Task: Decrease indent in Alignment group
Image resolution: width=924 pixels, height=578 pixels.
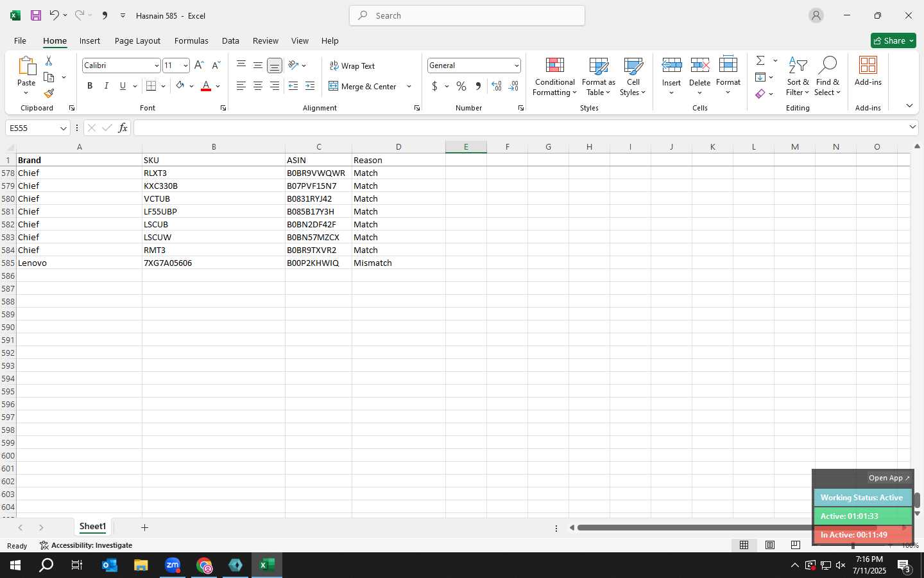Action: tap(293, 86)
